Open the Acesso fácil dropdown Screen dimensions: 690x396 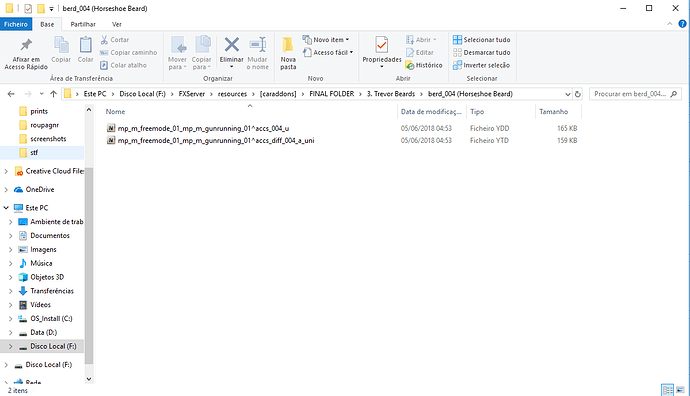point(328,52)
